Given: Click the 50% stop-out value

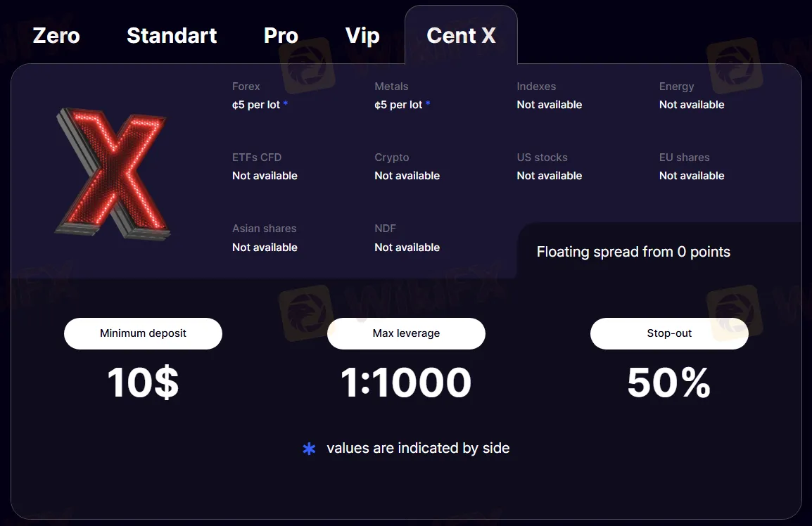Looking at the screenshot, I should [x=669, y=383].
